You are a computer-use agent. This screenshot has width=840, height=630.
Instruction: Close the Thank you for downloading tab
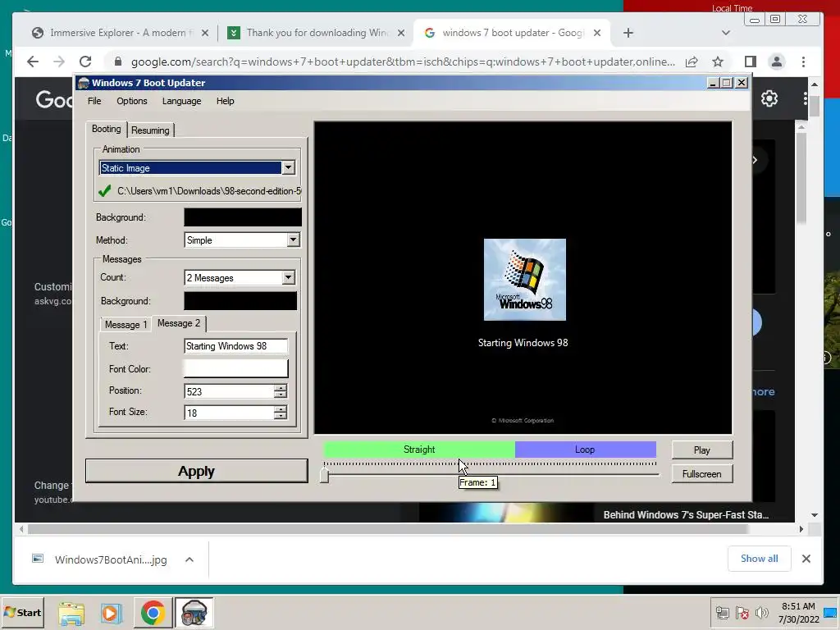click(400, 33)
